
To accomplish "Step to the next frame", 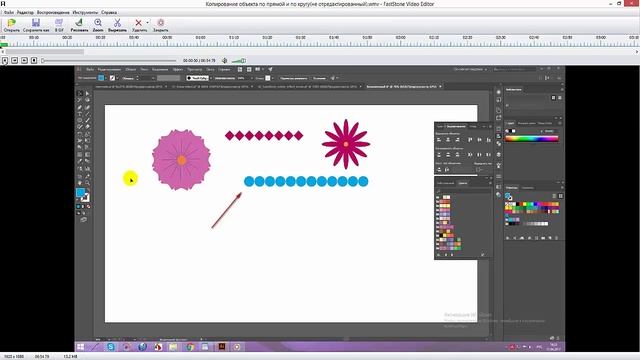I will pos(24,60).
